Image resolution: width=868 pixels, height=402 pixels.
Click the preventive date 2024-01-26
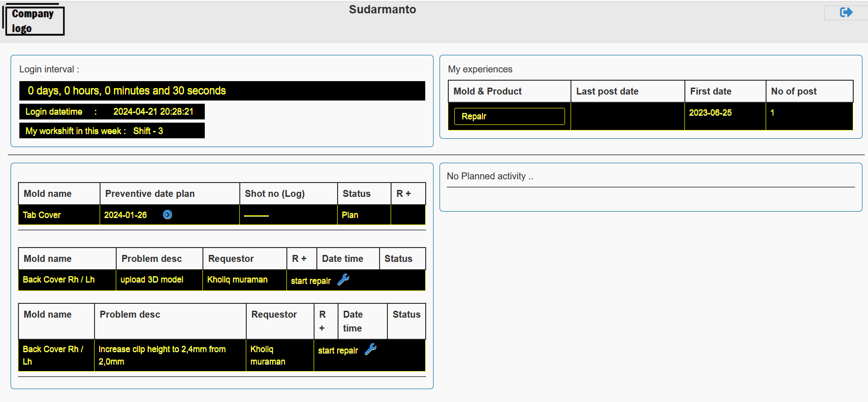(125, 215)
